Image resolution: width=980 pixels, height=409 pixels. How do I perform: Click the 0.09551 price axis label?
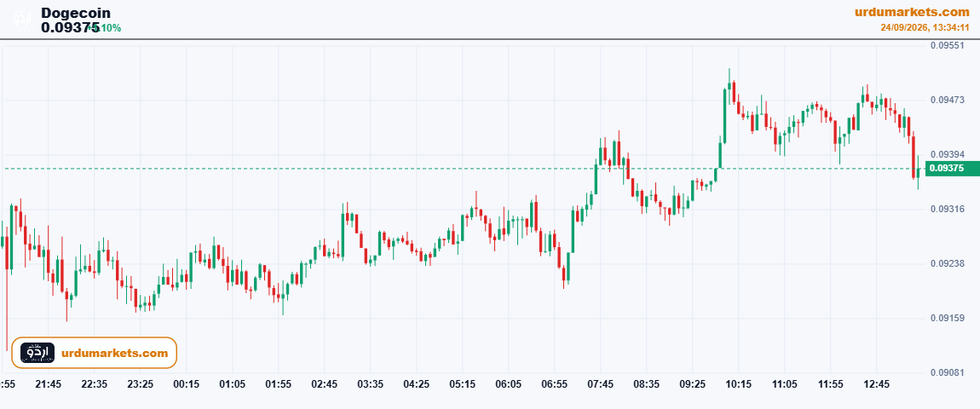point(947,46)
